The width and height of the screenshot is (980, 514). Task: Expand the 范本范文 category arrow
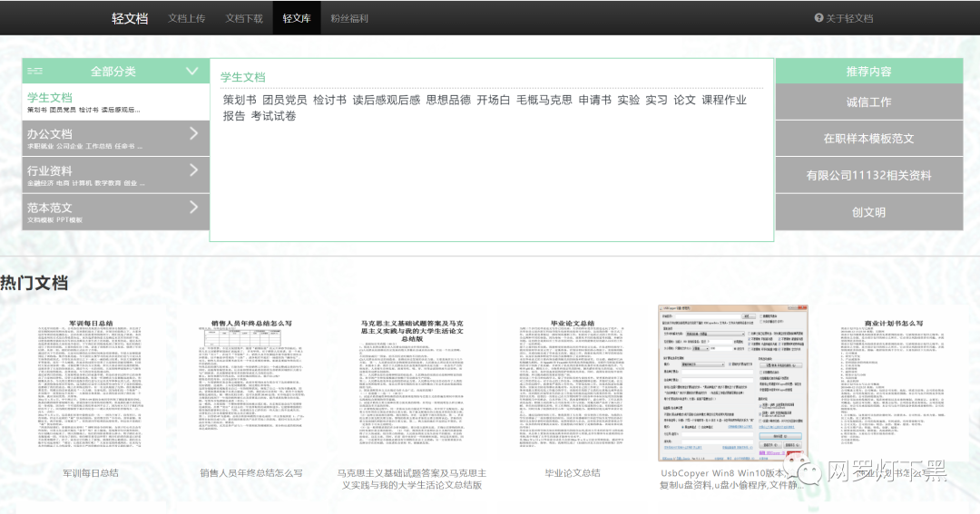194,207
